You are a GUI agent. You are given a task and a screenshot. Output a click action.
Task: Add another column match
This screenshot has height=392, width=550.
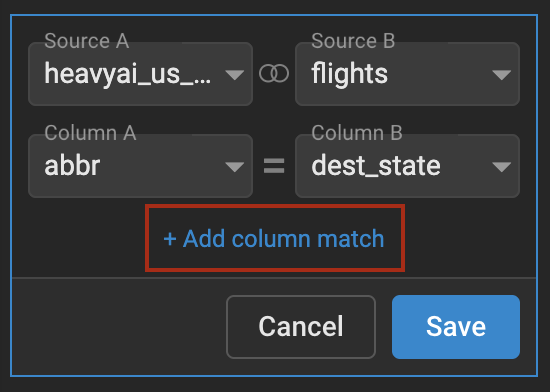(274, 239)
